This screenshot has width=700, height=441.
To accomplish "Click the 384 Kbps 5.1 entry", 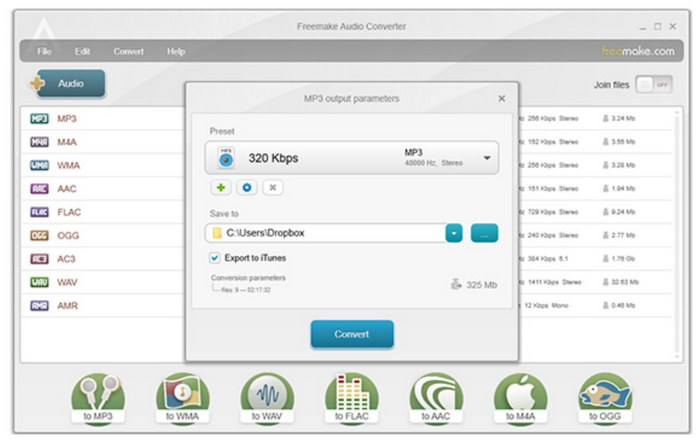I will (548, 259).
